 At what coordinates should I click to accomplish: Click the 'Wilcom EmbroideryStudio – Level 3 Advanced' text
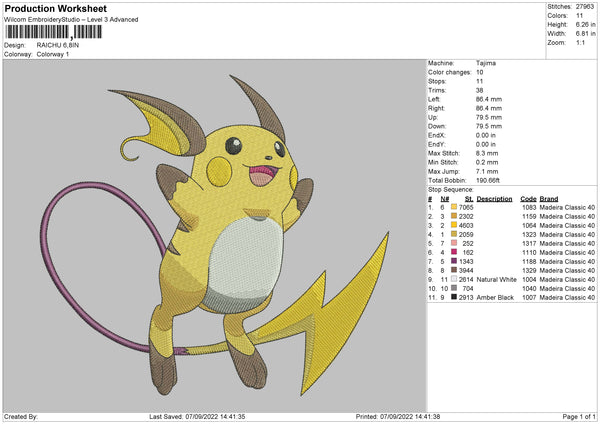tap(71, 20)
